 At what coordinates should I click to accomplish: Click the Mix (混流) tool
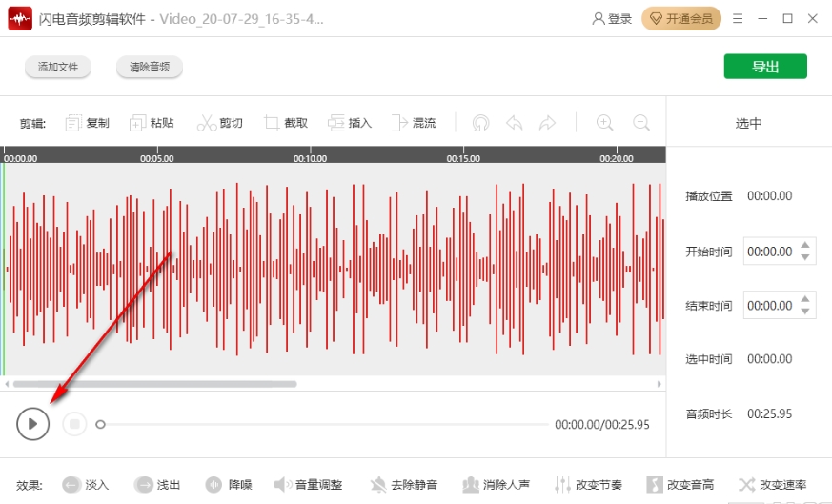coord(414,123)
